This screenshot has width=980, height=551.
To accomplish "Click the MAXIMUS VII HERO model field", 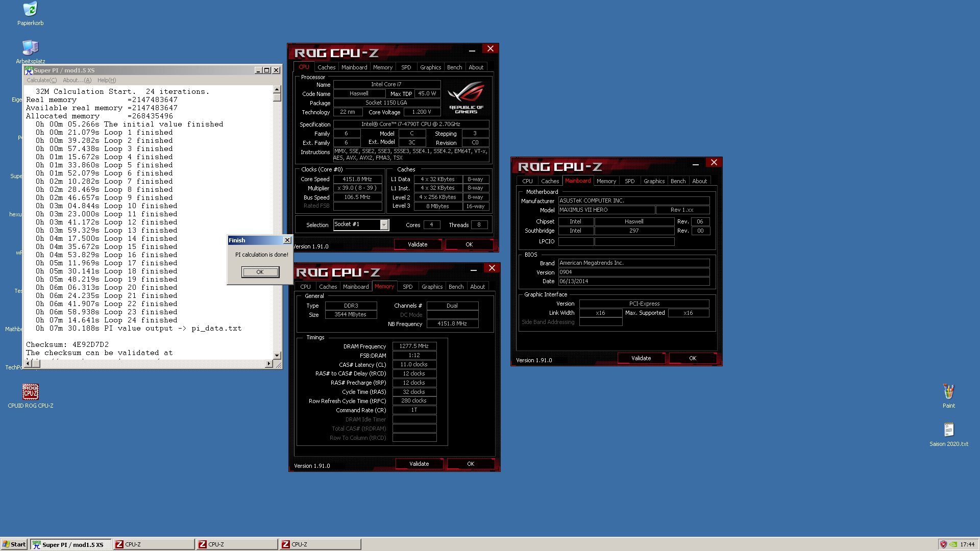I will tap(606, 210).
